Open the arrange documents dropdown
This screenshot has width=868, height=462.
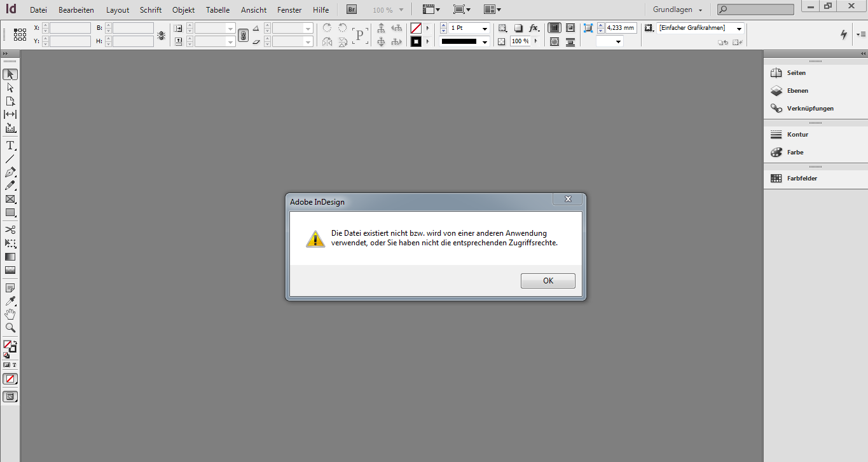click(x=492, y=10)
